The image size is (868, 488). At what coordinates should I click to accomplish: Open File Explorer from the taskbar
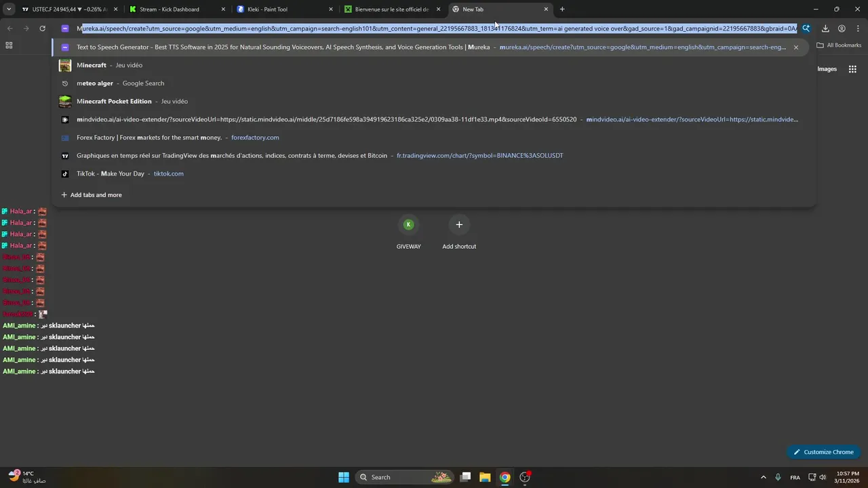[485, 477]
